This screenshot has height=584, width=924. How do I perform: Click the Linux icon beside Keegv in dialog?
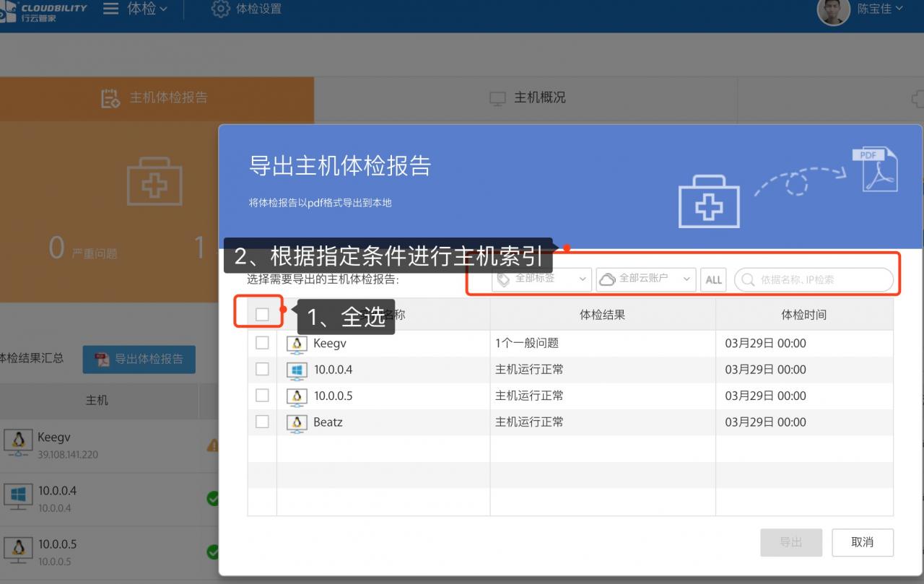click(297, 344)
